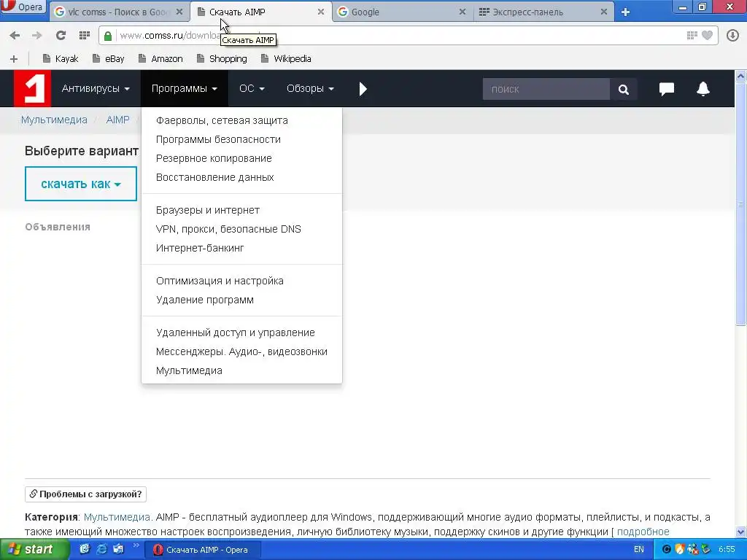Open the Kayak bookmark
Viewport: 747px width, 560px height.
61,59
